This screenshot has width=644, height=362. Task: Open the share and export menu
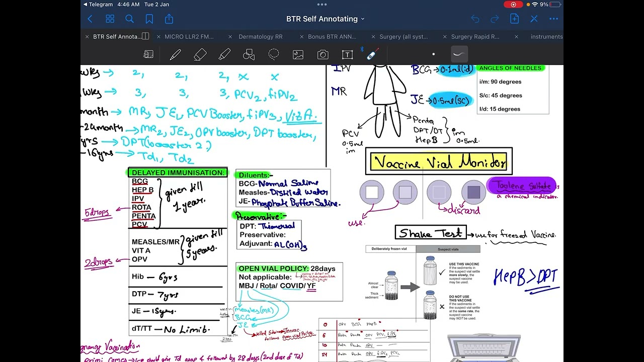click(169, 19)
